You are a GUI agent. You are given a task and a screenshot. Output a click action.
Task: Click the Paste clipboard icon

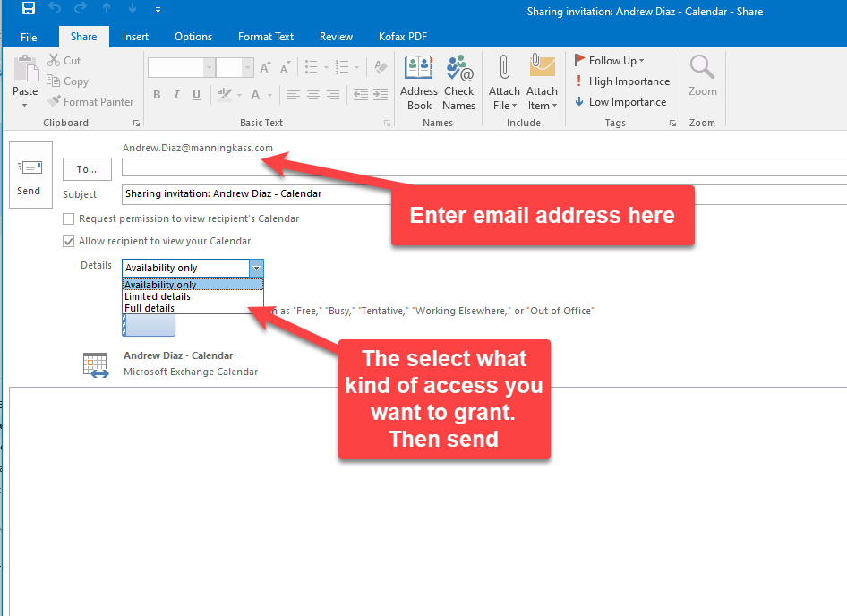coord(25,67)
